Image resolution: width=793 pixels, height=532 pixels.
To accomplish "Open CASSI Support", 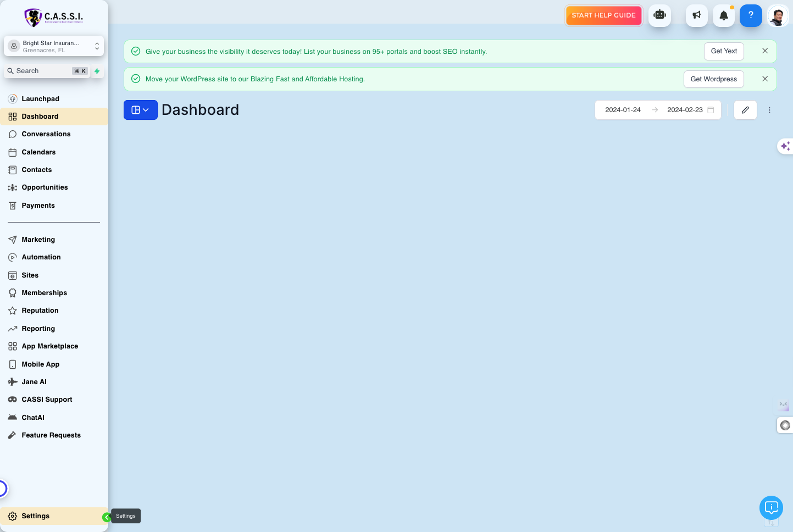I will tap(54, 400).
